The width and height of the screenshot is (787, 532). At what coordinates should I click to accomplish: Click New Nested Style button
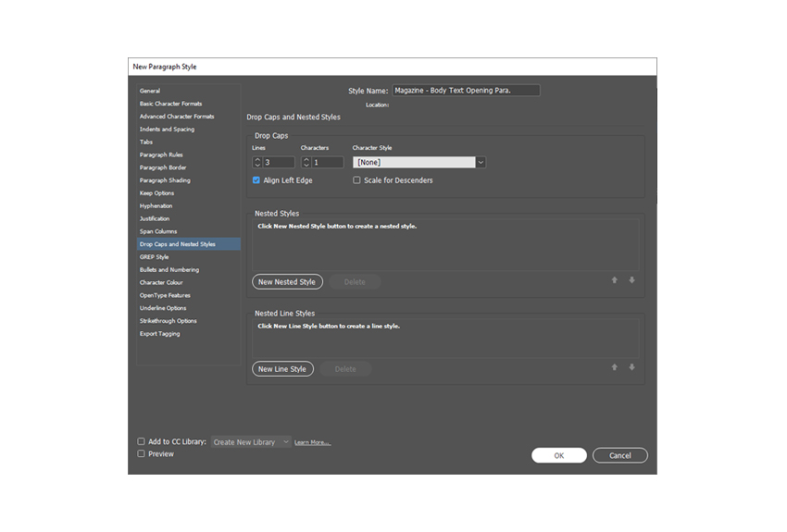[287, 282]
